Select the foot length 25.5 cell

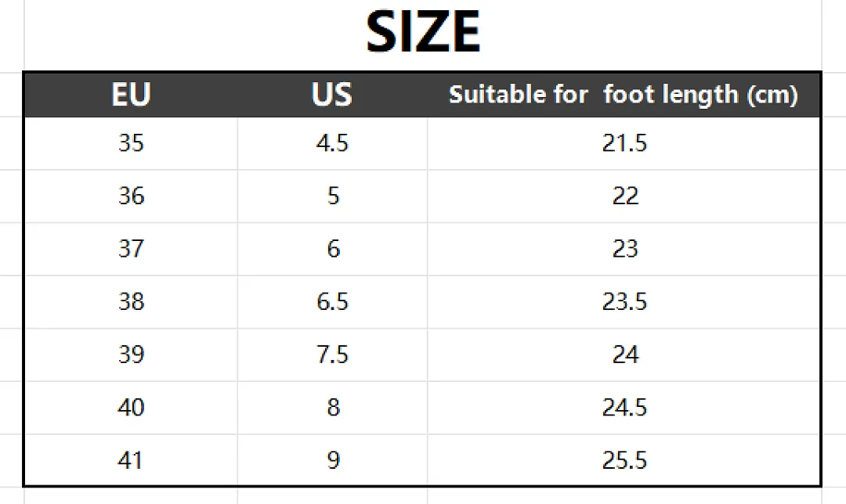point(624,460)
